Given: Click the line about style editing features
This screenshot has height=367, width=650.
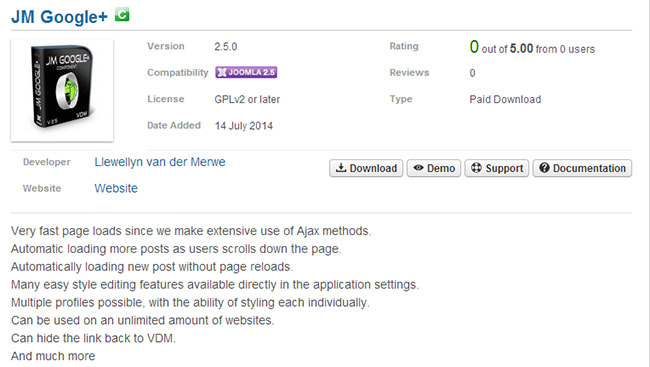Looking at the screenshot, I should [215, 284].
